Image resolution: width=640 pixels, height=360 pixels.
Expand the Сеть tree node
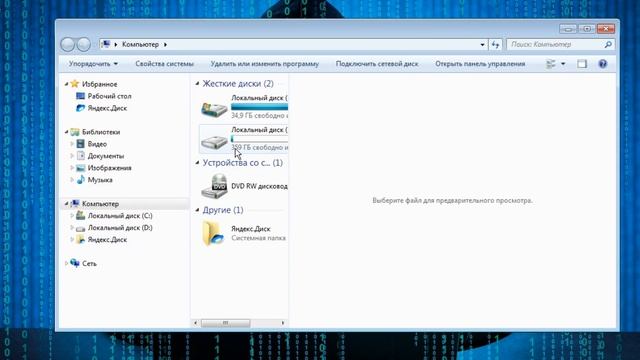(x=67, y=263)
